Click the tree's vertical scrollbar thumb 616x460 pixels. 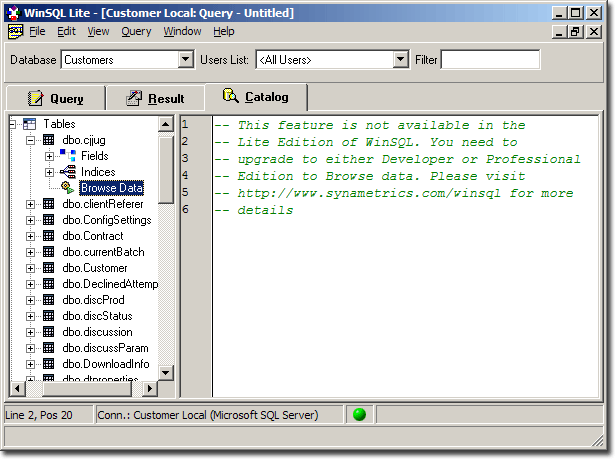[165, 169]
